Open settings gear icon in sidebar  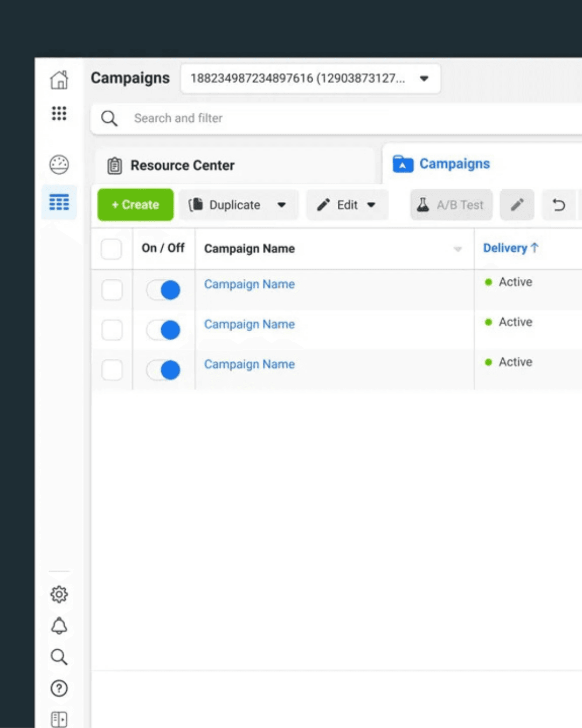click(x=59, y=594)
